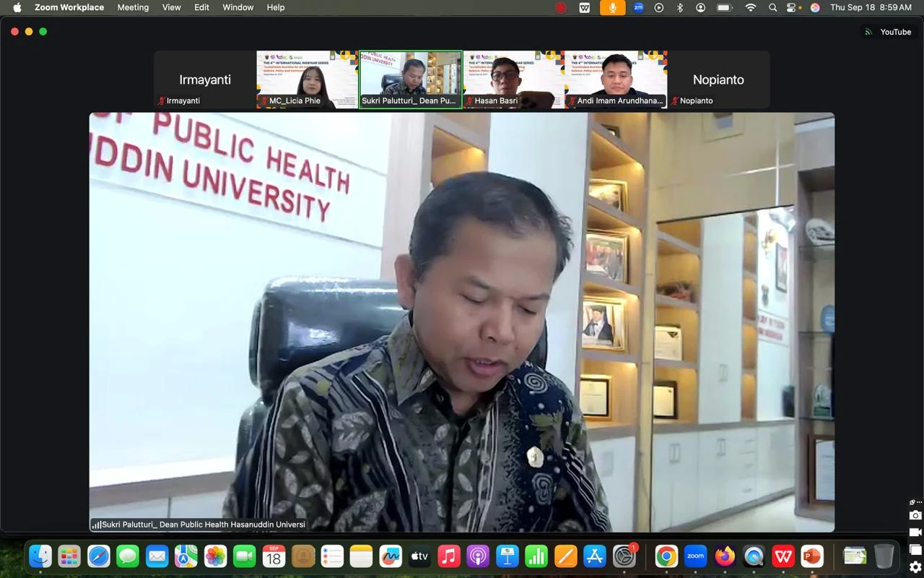The width and height of the screenshot is (924, 578).
Task: Open Apple TV from the Dock
Action: [419, 556]
